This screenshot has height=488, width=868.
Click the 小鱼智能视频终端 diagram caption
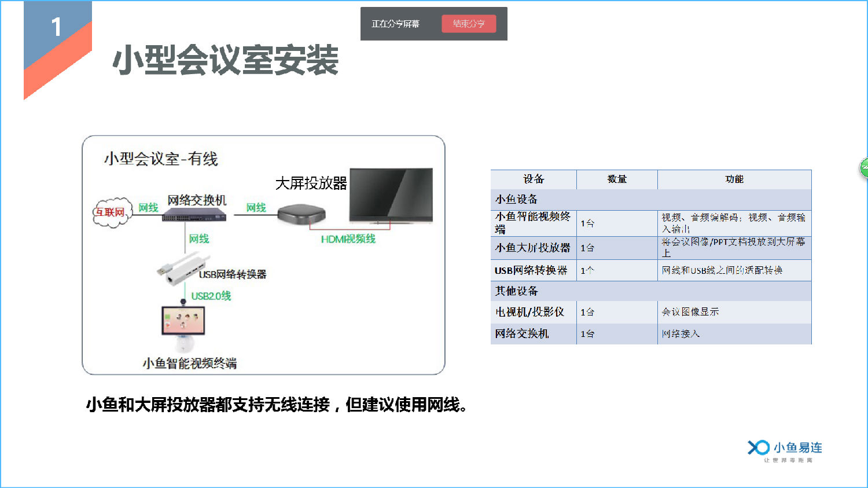pyautogui.click(x=190, y=364)
